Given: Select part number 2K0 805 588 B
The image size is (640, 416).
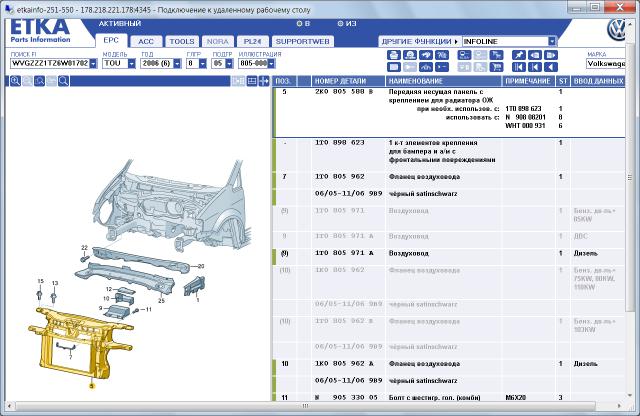Looking at the screenshot, I should tap(344, 92).
